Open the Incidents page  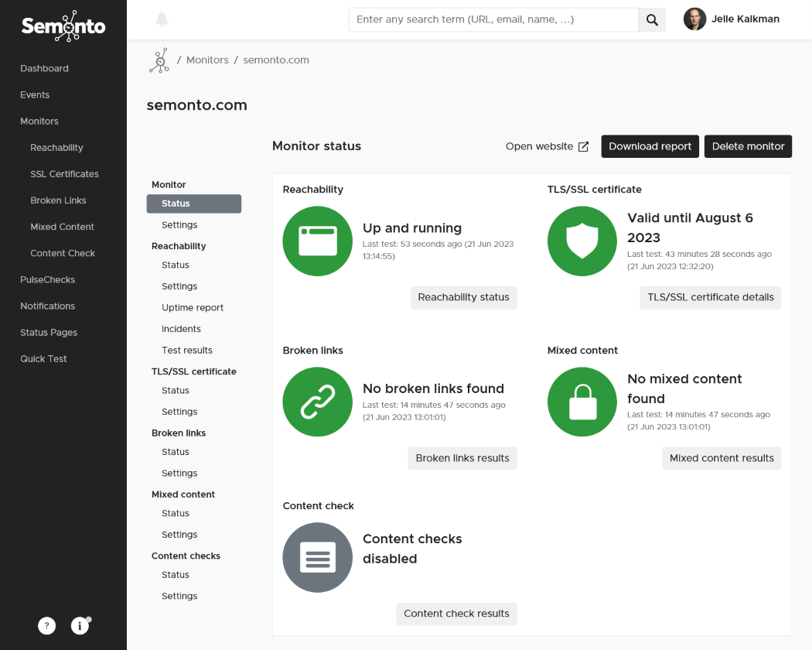[x=181, y=329]
